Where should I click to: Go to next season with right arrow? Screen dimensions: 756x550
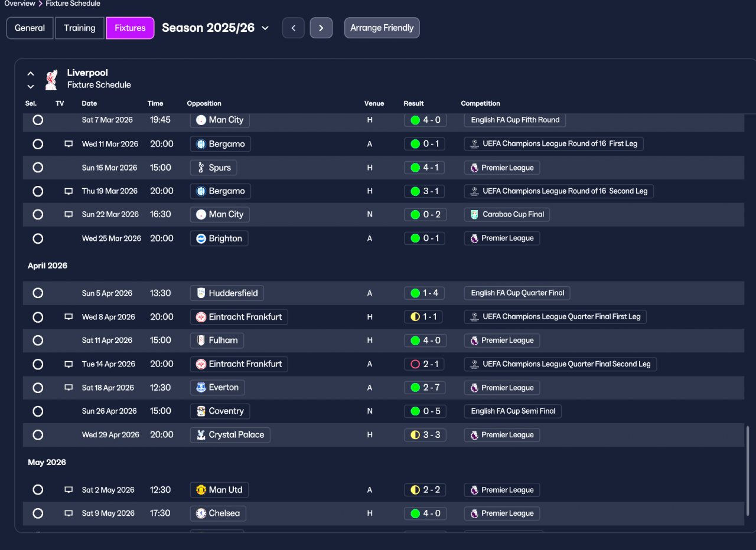[321, 28]
